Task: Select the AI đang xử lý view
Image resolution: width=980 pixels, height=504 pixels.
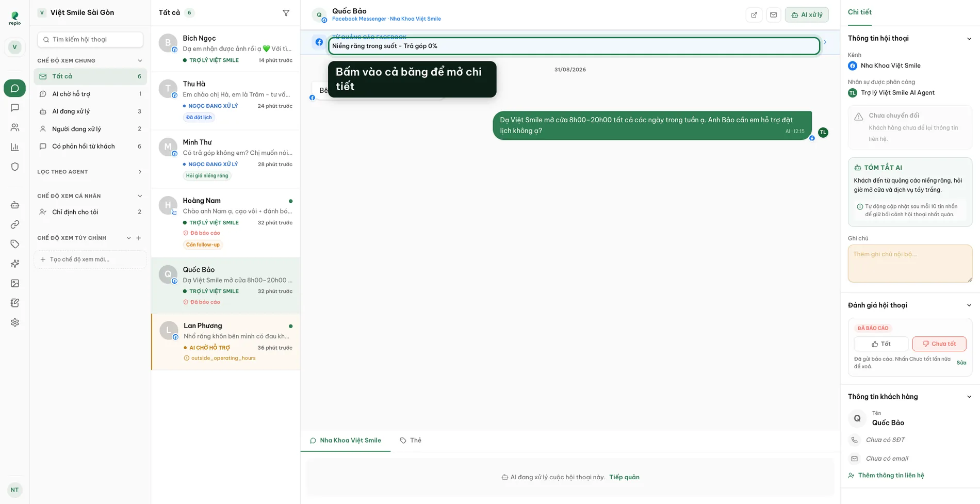Action: [x=90, y=111]
